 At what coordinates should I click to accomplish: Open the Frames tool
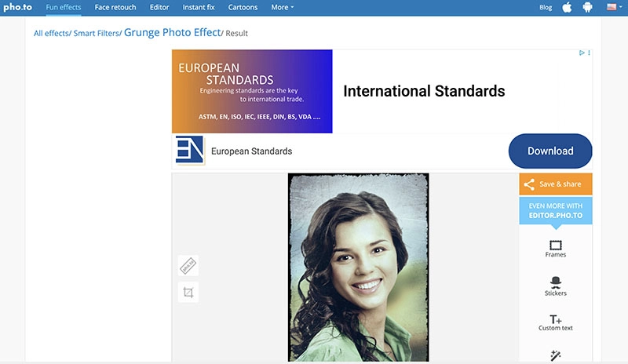point(555,249)
